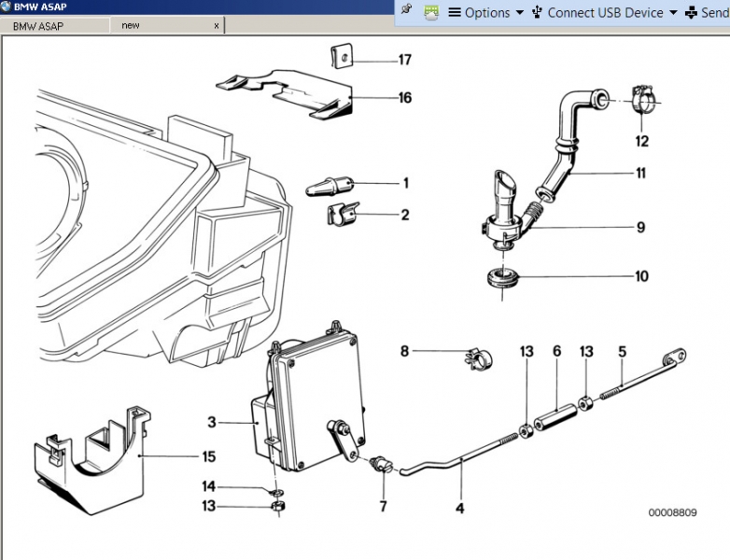Expand the Connect USB Device dropdown arrow
Image resolution: width=730 pixels, height=560 pixels.
[x=673, y=13]
